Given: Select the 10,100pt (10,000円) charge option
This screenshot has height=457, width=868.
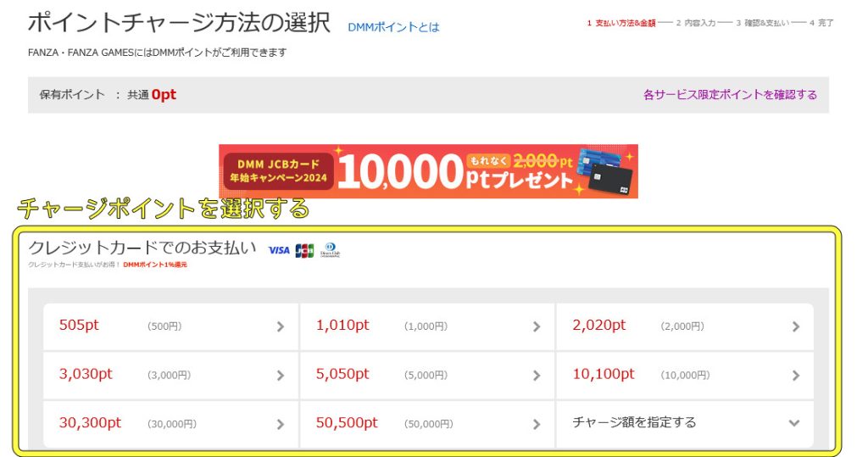Looking at the screenshot, I should pos(685,376).
